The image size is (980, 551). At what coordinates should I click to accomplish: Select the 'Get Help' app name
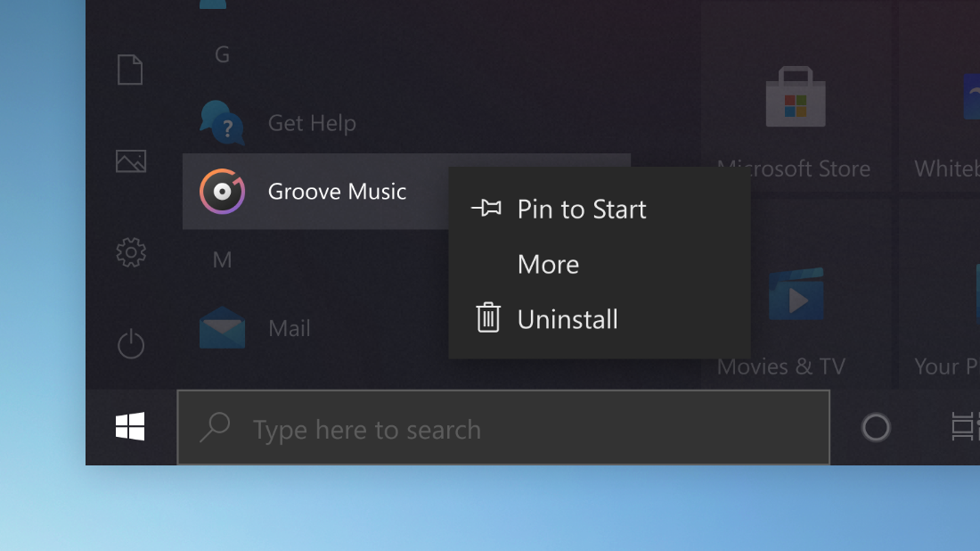[312, 123]
